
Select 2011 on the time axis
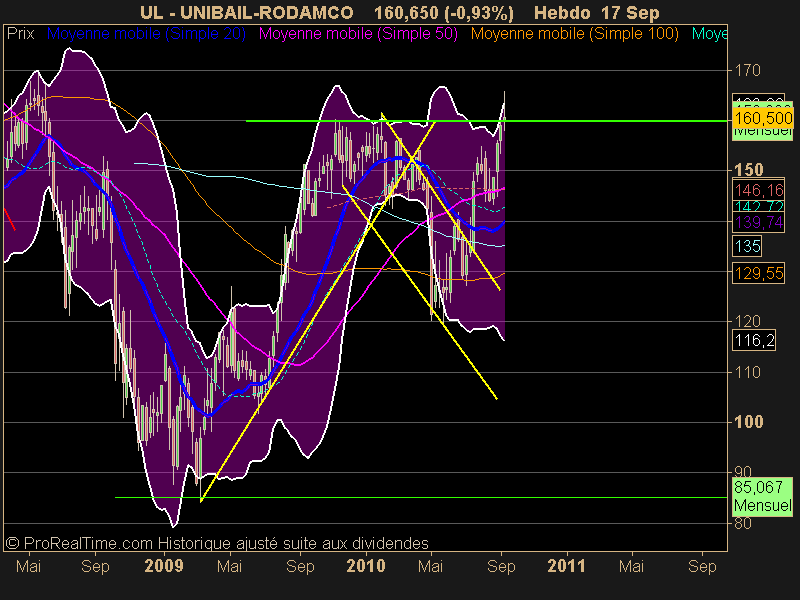pyautogui.click(x=566, y=566)
